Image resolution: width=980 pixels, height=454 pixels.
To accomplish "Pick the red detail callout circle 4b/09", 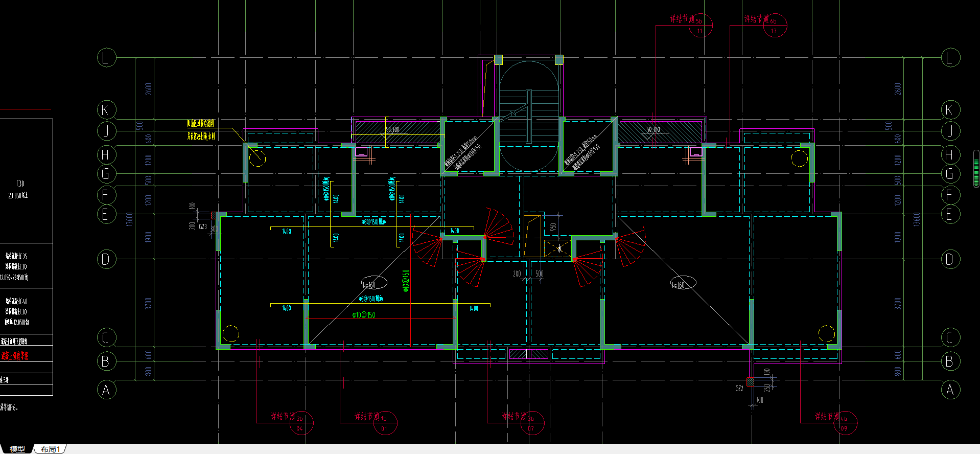I will 845,423.
